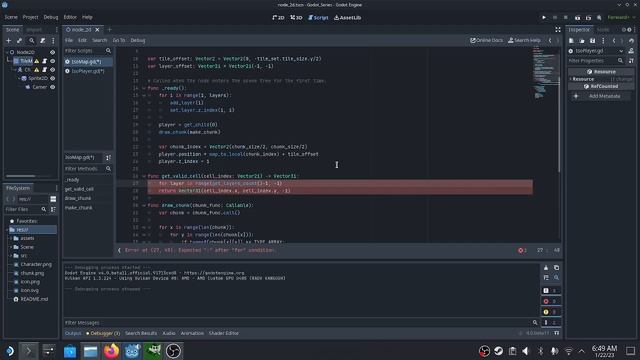Toggle editor messages filter in Output
The height and width of the screenshot is (360, 640).
tap(550, 322)
